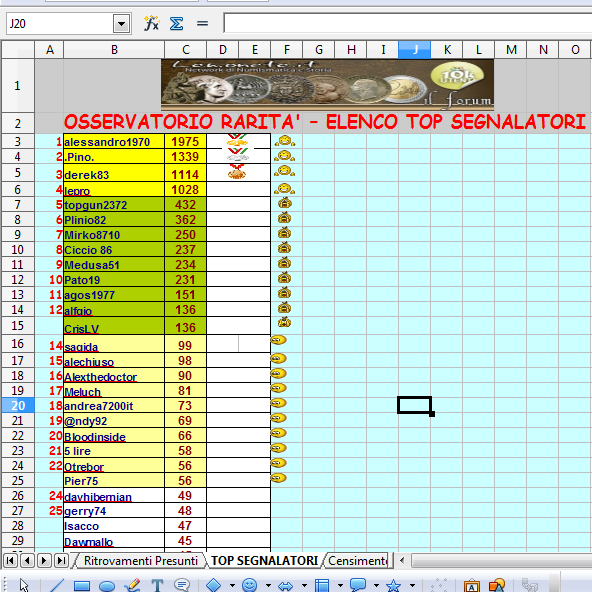
Task: Select the Text tool in drawing toolbar
Action: coord(157,586)
